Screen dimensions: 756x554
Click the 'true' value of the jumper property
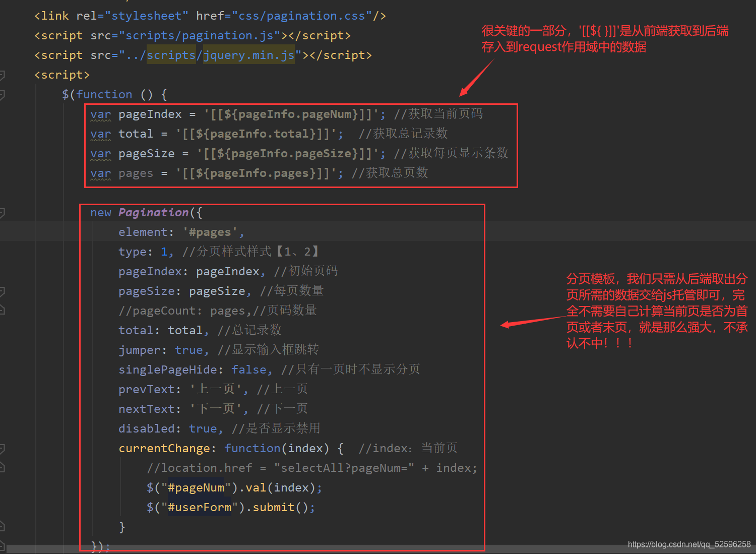point(189,350)
